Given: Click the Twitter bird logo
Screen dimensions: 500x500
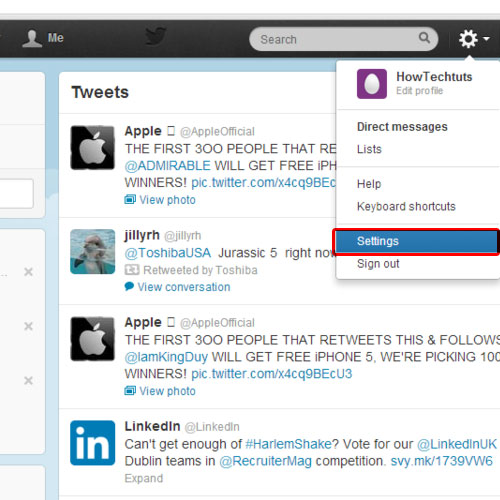Looking at the screenshot, I should pyautogui.click(x=156, y=36).
